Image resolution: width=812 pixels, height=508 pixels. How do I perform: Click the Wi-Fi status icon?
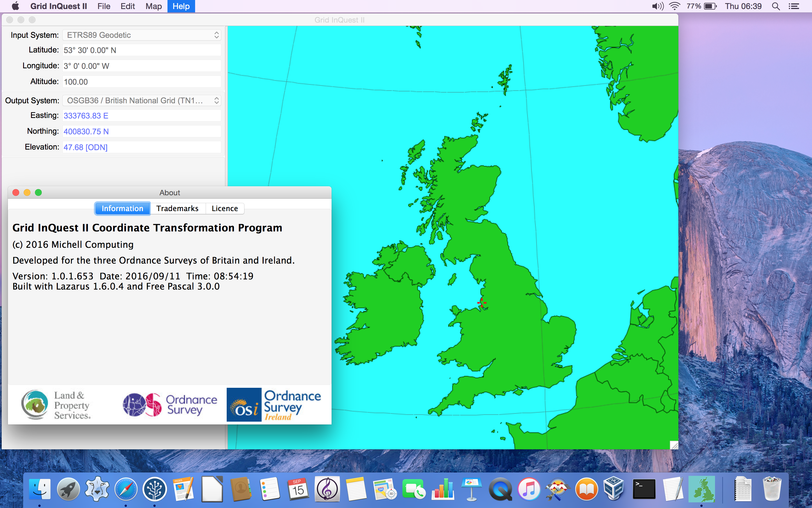point(674,6)
